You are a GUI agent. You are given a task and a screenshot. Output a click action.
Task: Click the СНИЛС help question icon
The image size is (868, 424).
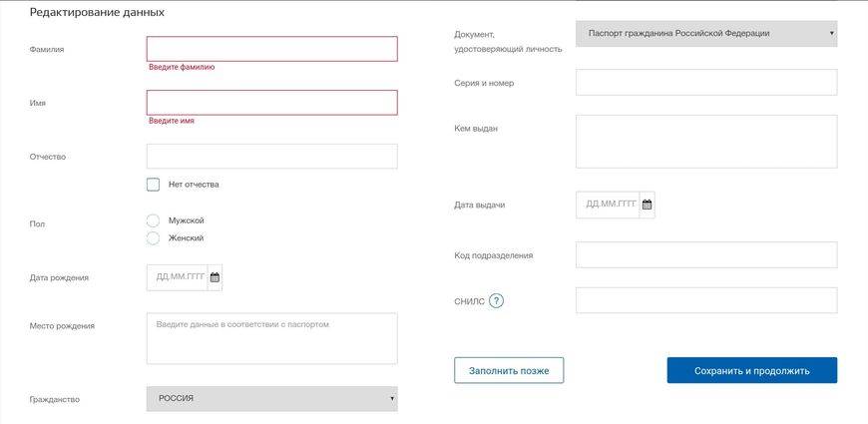[496, 300]
